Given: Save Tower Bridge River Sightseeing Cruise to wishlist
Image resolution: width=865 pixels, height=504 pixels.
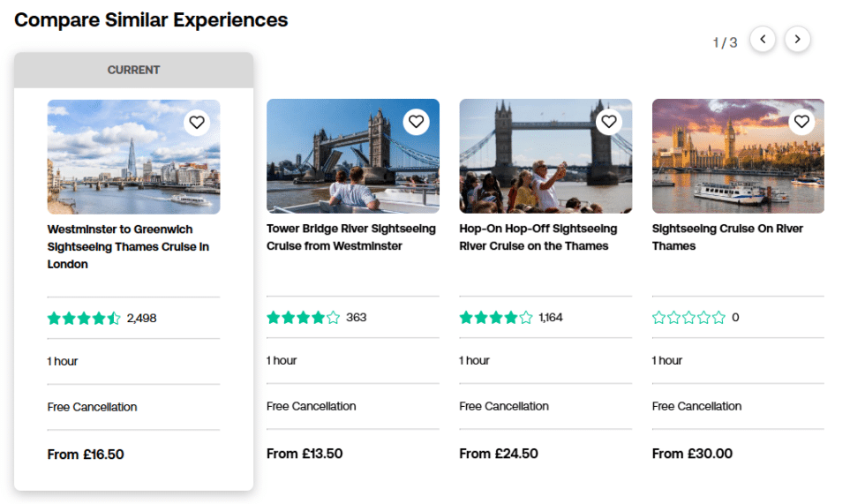Looking at the screenshot, I should 416,122.
